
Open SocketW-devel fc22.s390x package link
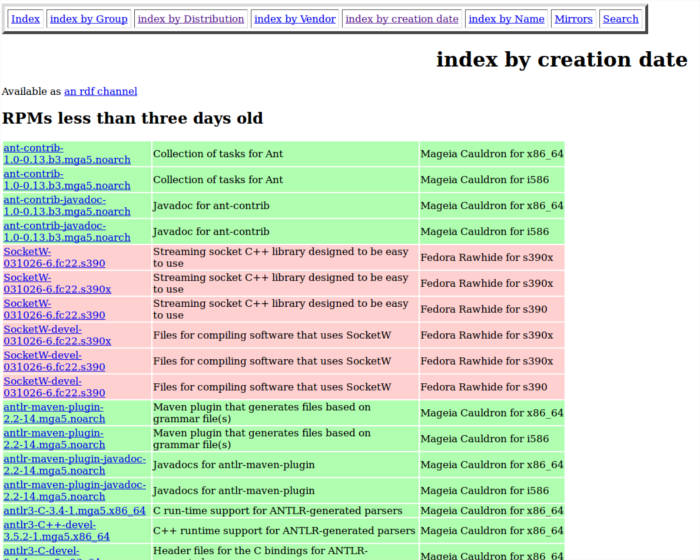coord(57,335)
